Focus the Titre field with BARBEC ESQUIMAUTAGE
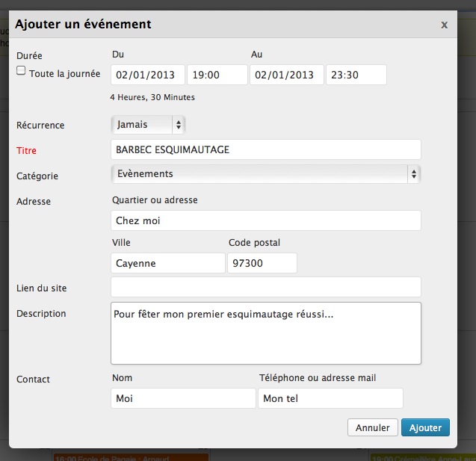The width and height of the screenshot is (476, 461). [x=265, y=149]
